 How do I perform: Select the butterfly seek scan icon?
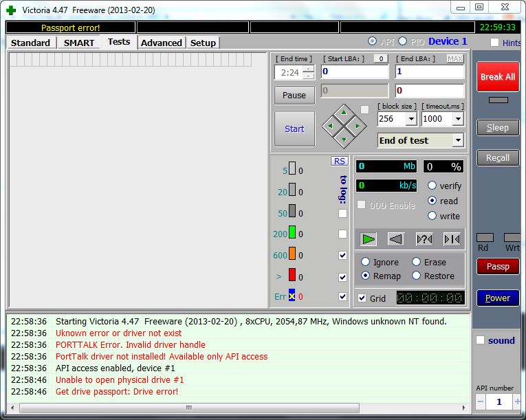point(452,239)
